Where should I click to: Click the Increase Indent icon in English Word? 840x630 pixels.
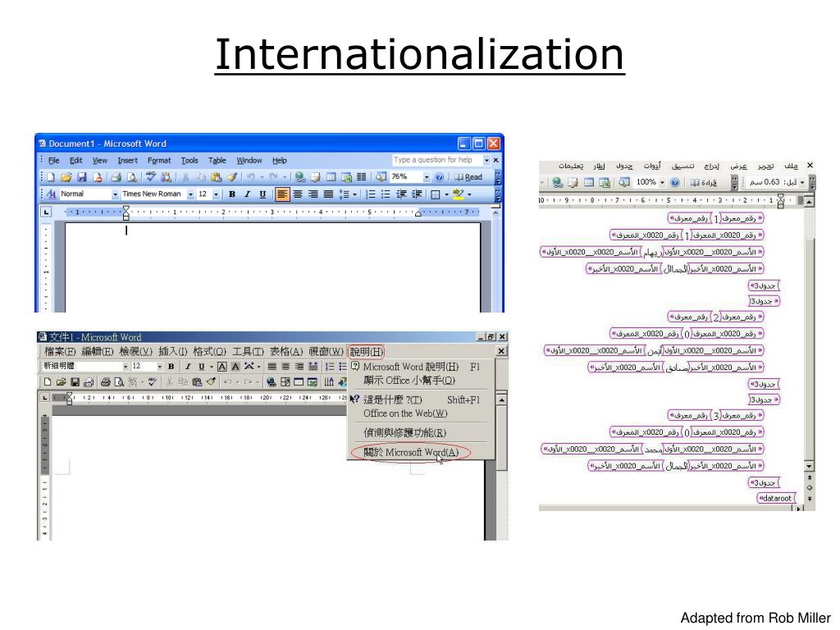click(416, 194)
